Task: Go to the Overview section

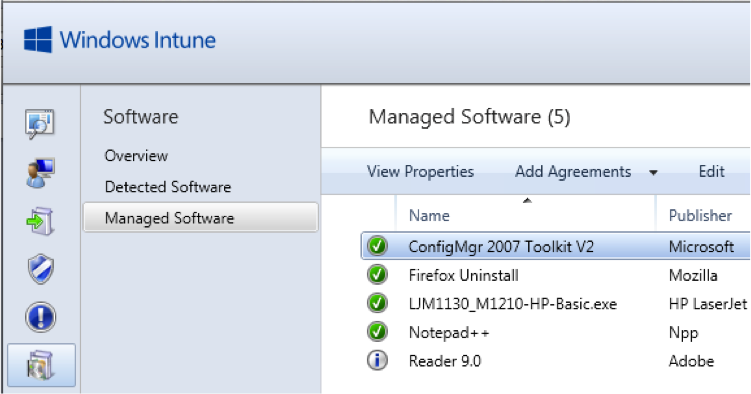Action: tap(137, 156)
